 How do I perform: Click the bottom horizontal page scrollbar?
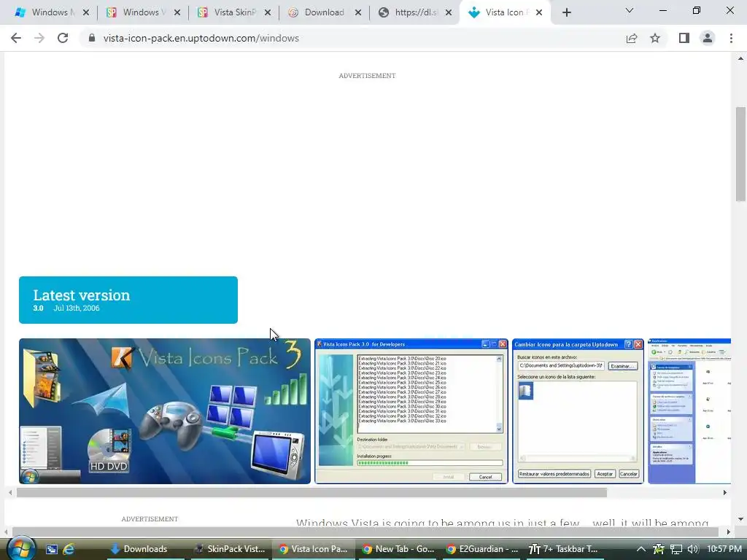365,532
